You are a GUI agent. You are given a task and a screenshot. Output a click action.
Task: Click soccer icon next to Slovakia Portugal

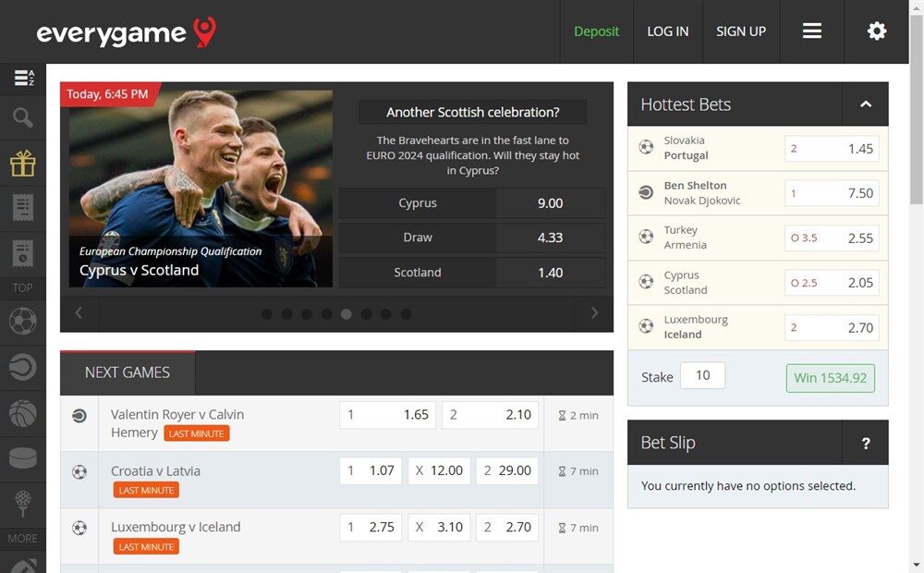[646, 147]
